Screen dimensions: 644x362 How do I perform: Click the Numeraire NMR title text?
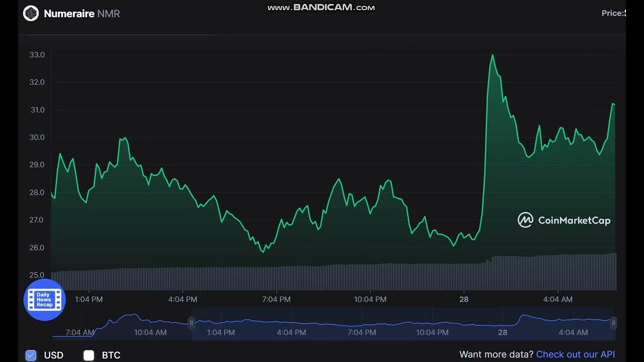(82, 14)
